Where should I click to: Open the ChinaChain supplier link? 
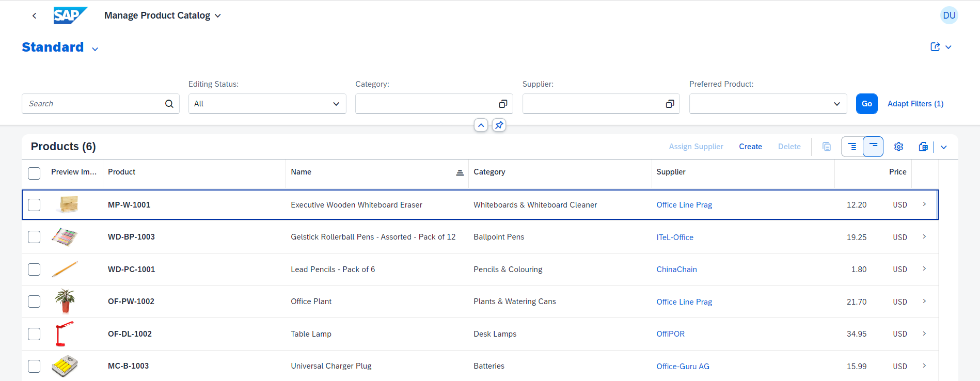pyautogui.click(x=676, y=269)
